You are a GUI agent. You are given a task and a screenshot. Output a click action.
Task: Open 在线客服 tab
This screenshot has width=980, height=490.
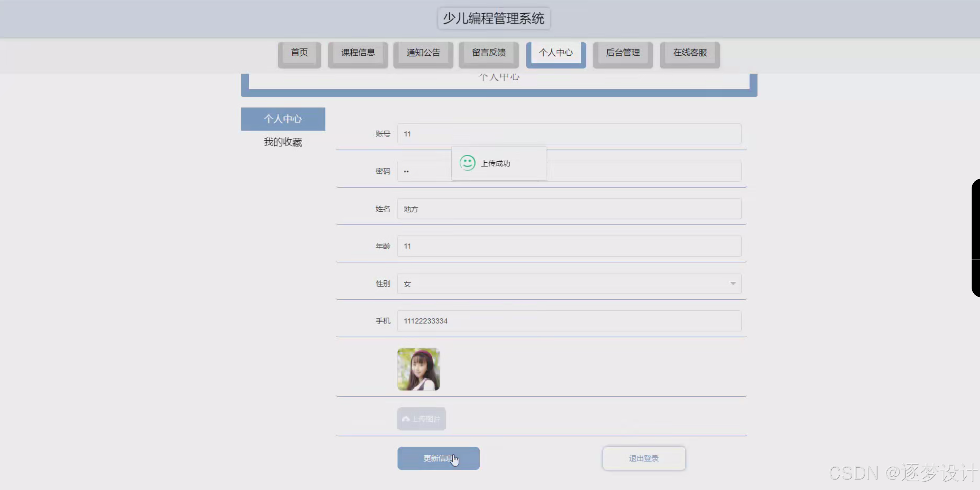pyautogui.click(x=689, y=53)
